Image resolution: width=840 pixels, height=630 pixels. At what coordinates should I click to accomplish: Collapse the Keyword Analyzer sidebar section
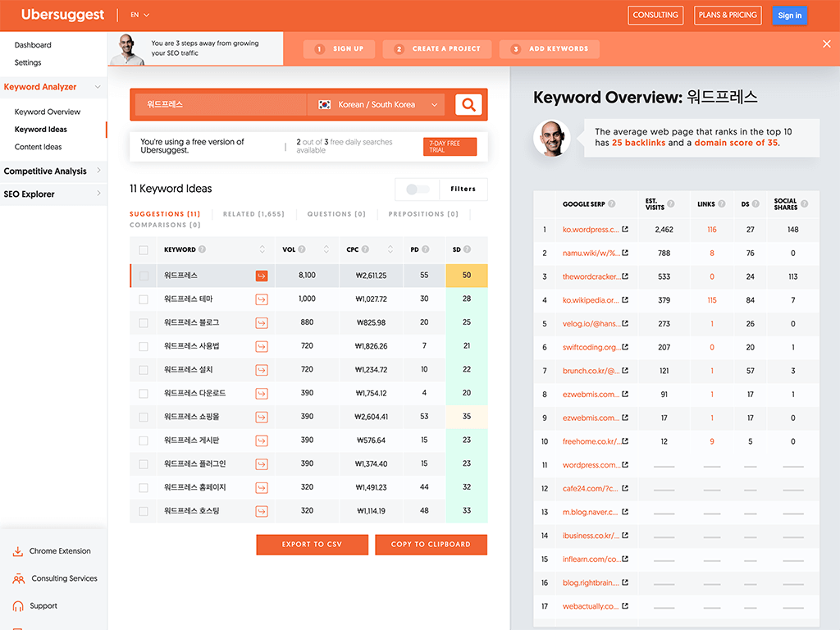click(x=98, y=87)
